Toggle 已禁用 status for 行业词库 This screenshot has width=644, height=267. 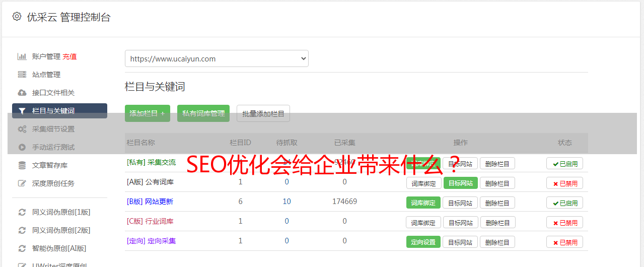click(565, 222)
